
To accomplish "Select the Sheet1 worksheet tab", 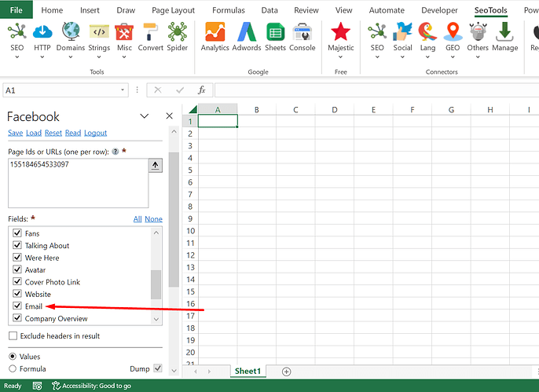I will (247, 371).
